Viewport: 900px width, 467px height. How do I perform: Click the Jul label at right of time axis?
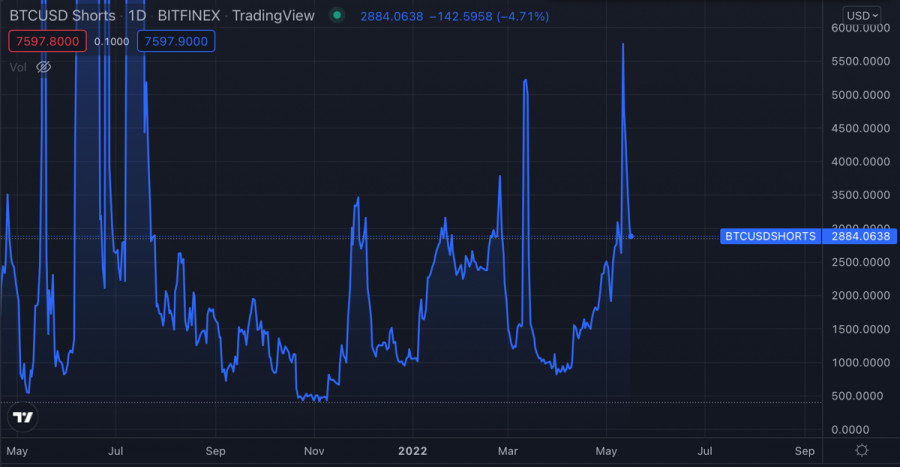pyautogui.click(x=705, y=451)
